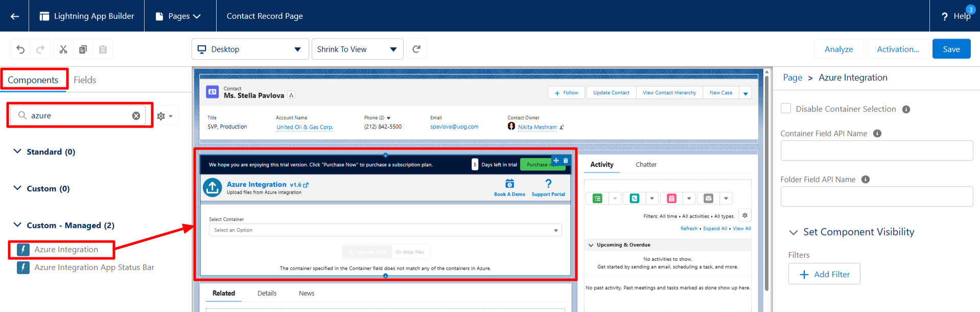Collapse the Standard (0) section
Viewport: 980px width, 312px height.
[x=17, y=152]
